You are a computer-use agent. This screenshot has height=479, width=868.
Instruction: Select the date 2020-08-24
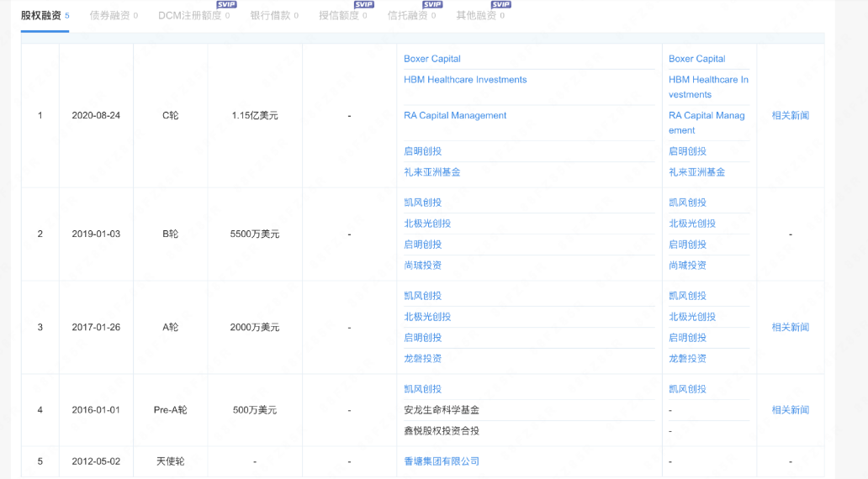[96, 116]
